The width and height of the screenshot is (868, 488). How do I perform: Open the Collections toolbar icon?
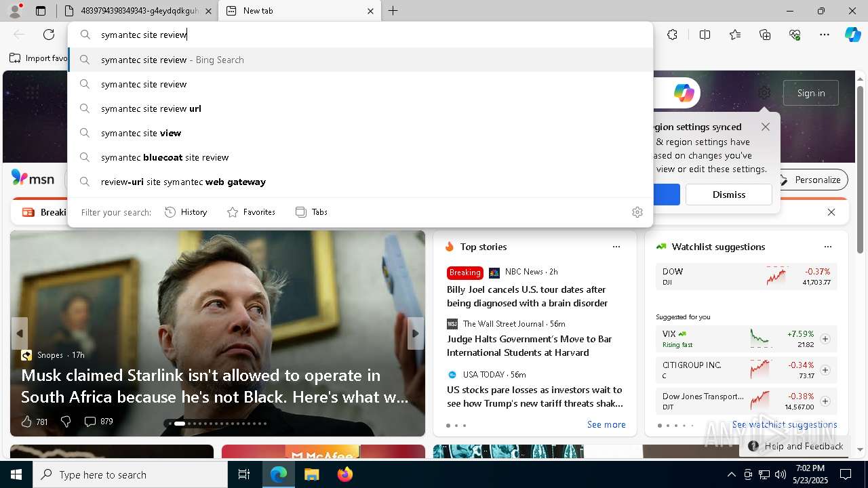pyautogui.click(x=765, y=35)
